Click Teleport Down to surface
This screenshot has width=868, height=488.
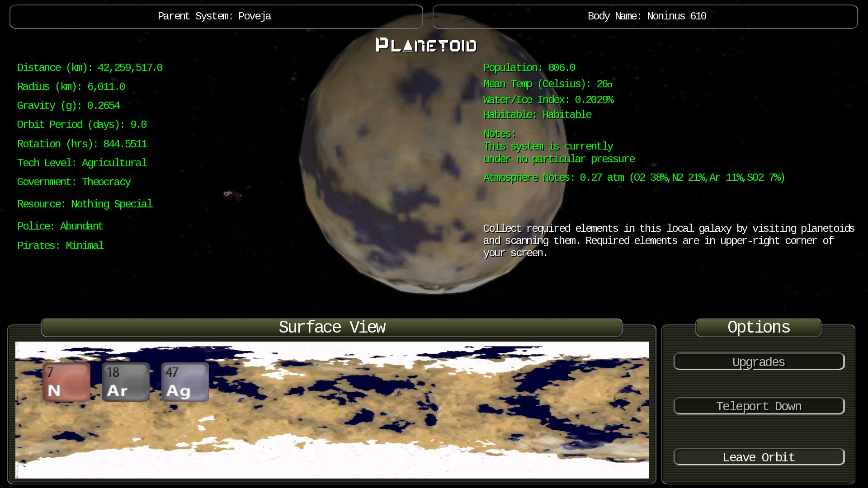tap(758, 406)
